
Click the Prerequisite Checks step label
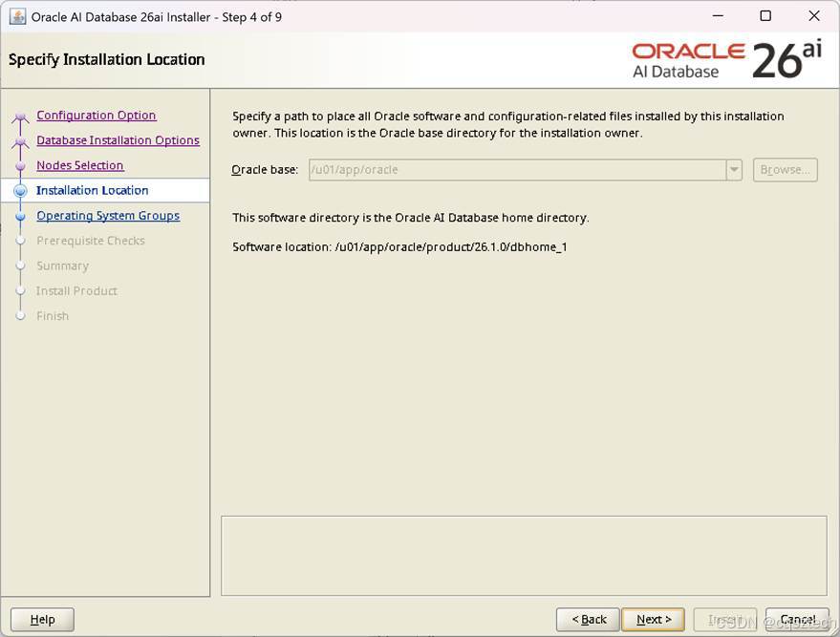(x=91, y=241)
